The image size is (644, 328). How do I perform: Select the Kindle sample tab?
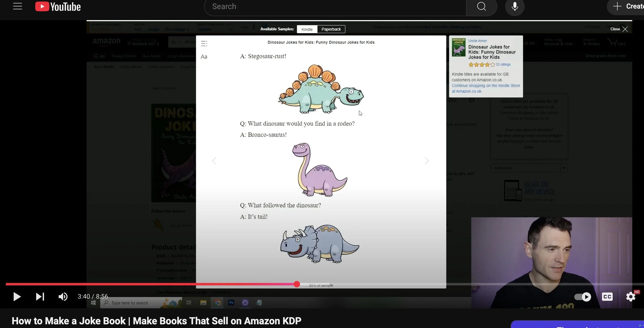(x=307, y=29)
